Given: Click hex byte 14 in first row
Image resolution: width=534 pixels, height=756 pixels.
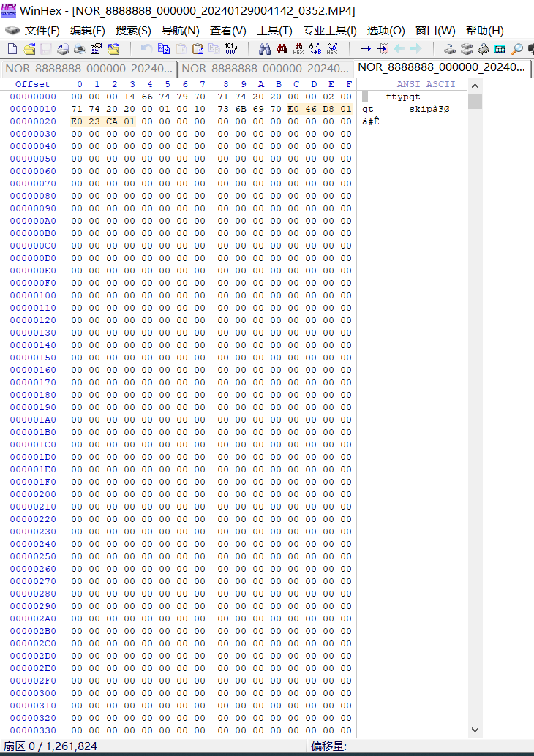Looking at the screenshot, I should coord(129,97).
